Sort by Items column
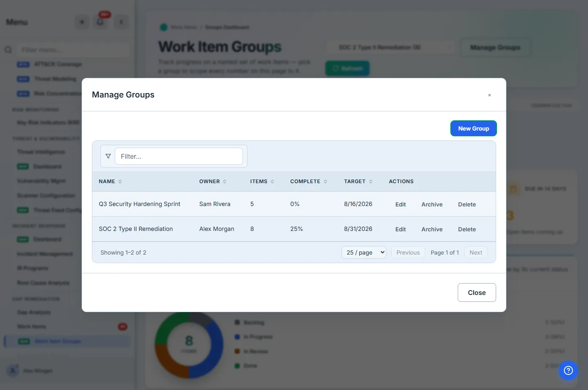The image size is (588, 390). click(x=262, y=182)
